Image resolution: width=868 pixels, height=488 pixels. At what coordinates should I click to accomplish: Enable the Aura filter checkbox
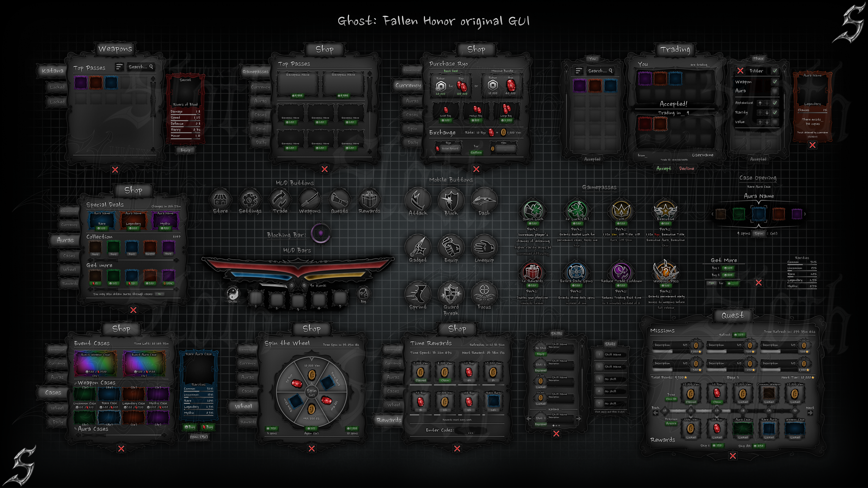pyautogui.click(x=775, y=91)
